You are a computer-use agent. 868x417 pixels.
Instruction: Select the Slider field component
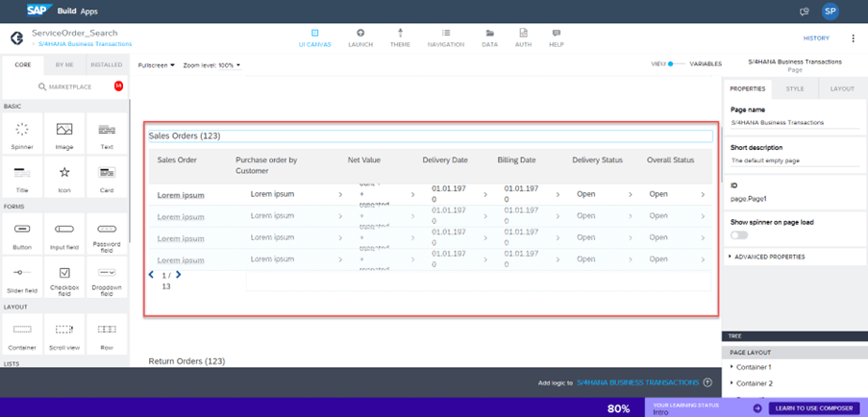pos(22,277)
